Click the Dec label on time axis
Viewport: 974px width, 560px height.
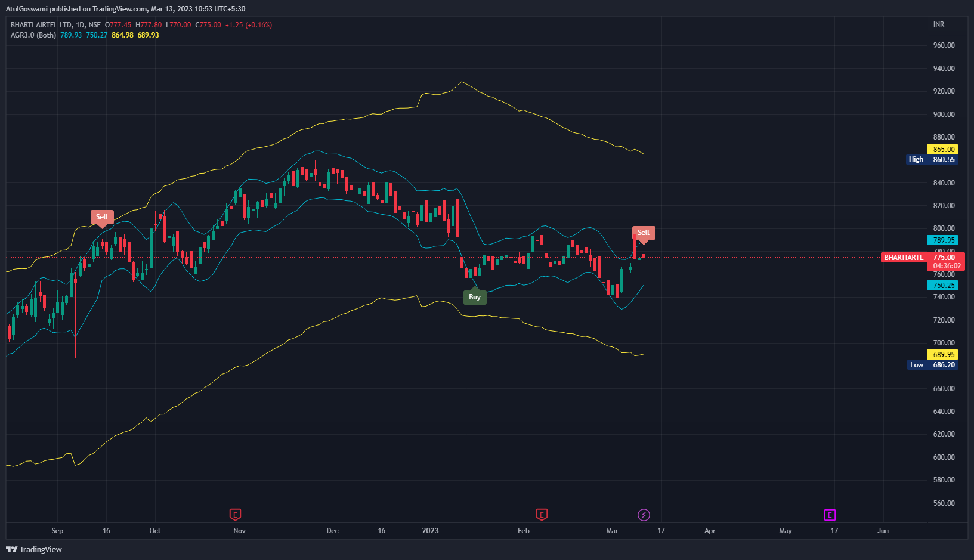click(332, 531)
